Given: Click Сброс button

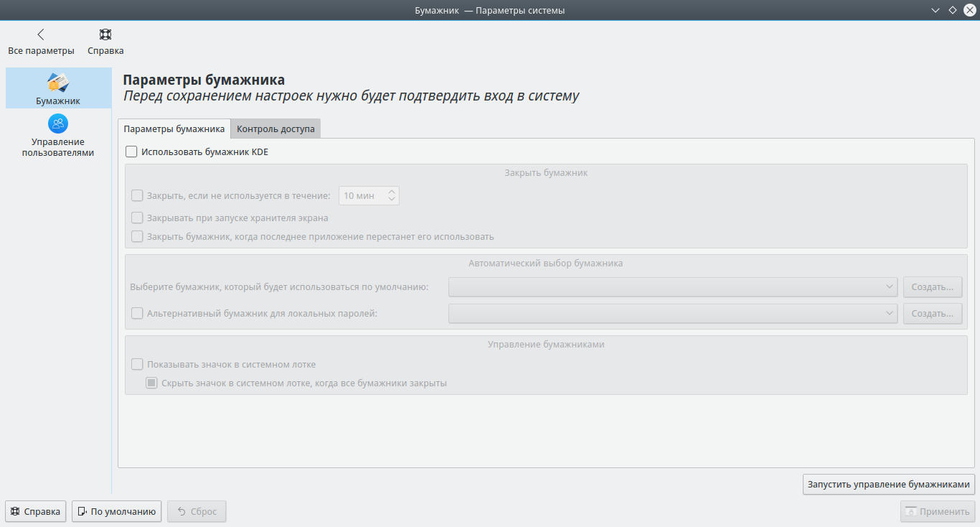Looking at the screenshot, I should [197, 512].
